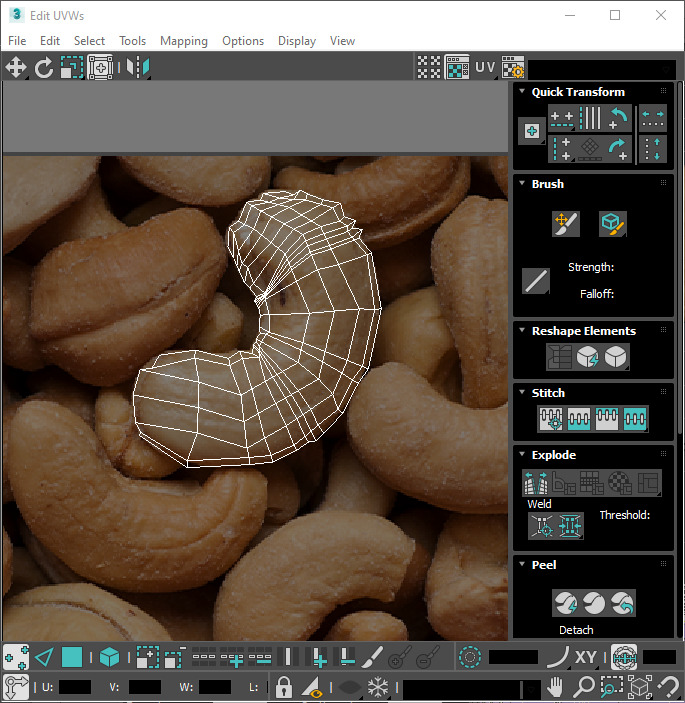Toggle Lock Selected Subobjects padlock
Screen dimensions: 685x703
click(x=283, y=687)
